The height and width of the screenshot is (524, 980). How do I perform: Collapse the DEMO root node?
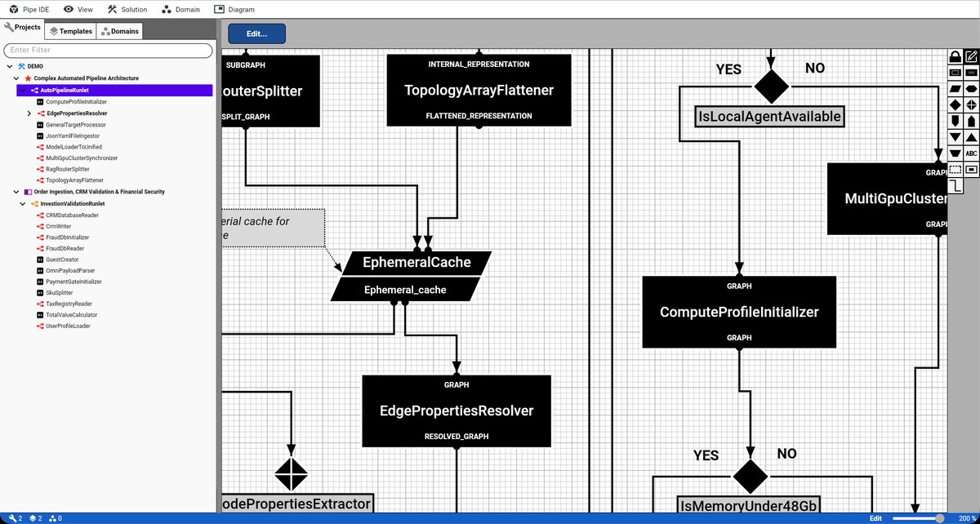(10, 66)
